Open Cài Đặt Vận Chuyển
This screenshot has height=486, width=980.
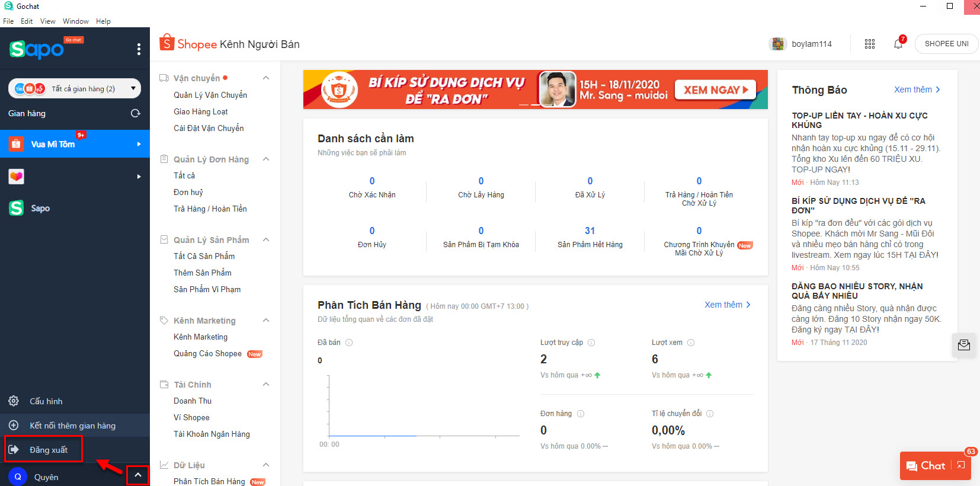209,128
